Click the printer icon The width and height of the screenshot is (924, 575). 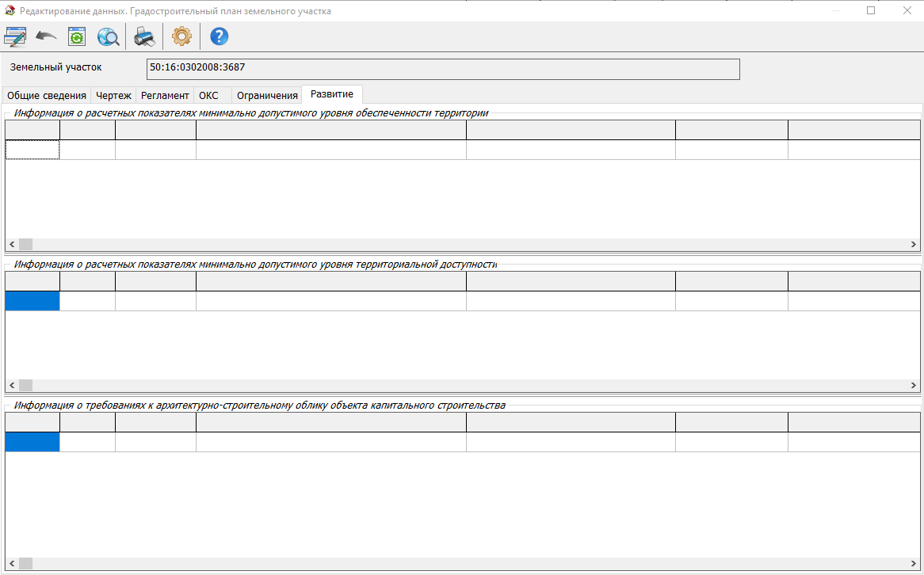(144, 36)
